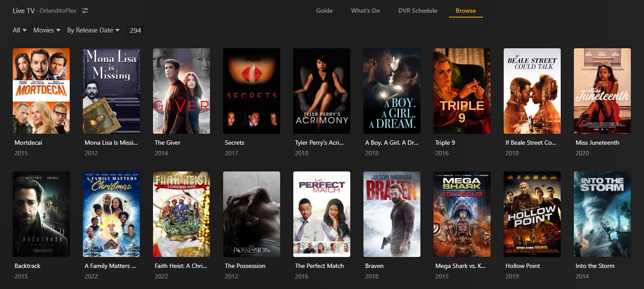Click the A Family Matters ... title
Image resolution: width=644 pixels, height=289 pixels.
110,266
